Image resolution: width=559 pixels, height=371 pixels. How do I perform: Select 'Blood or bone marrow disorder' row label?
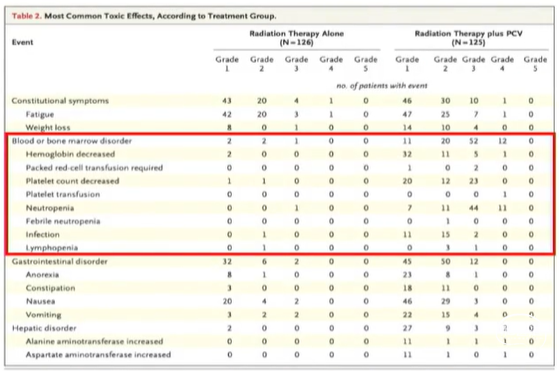click(x=72, y=141)
